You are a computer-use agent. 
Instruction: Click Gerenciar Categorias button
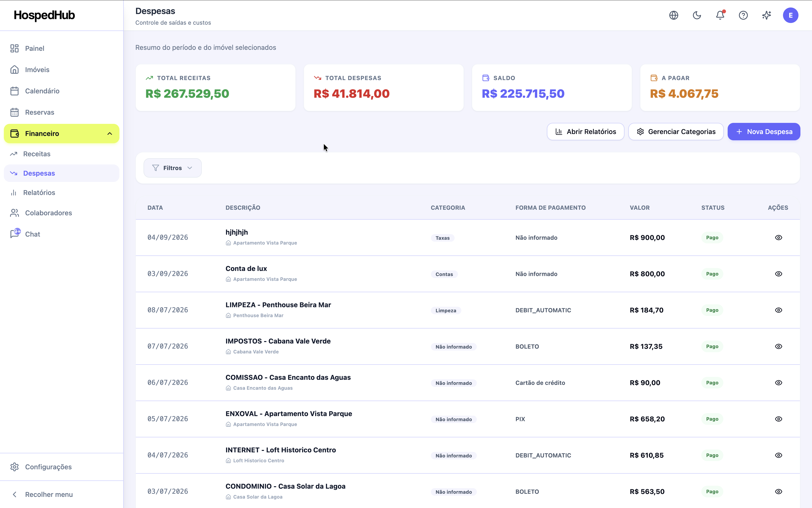(676, 132)
